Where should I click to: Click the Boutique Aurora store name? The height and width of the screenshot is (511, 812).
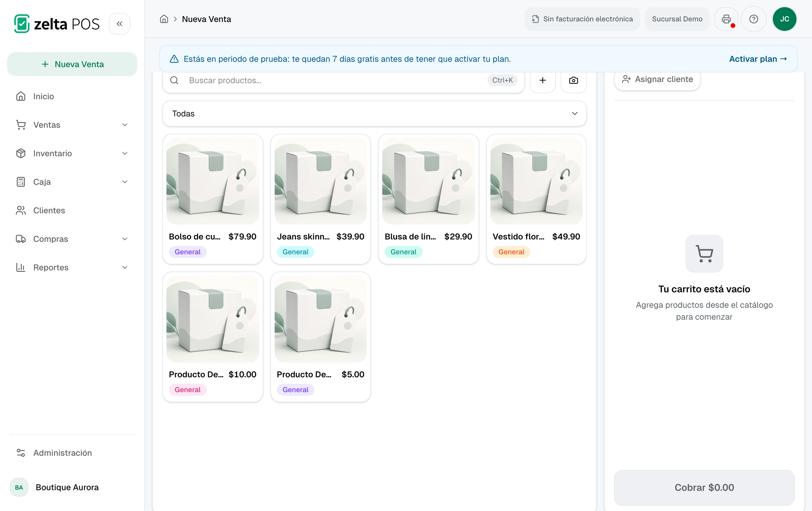point(67,488)
